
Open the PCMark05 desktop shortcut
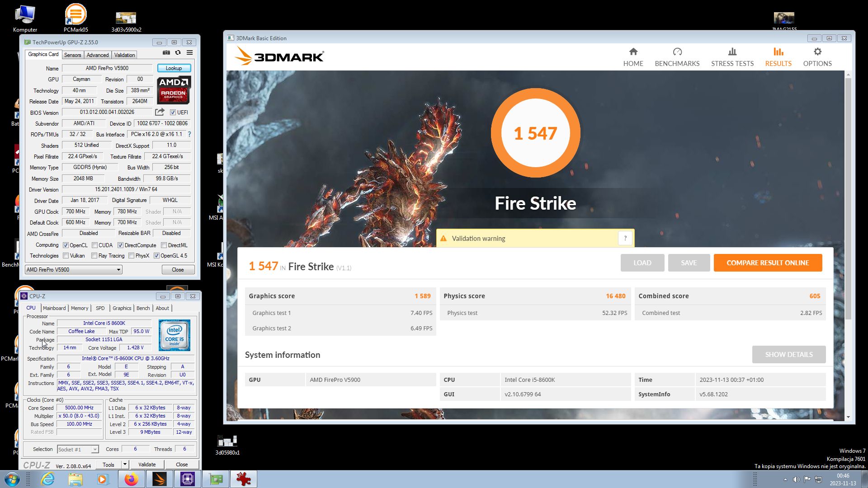[x=75, y=18]
